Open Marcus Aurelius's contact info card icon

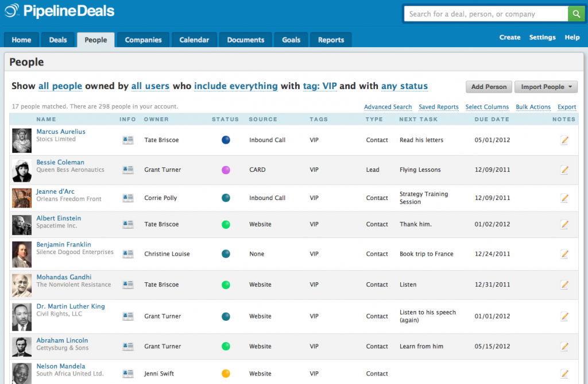[x=127, y=140]
